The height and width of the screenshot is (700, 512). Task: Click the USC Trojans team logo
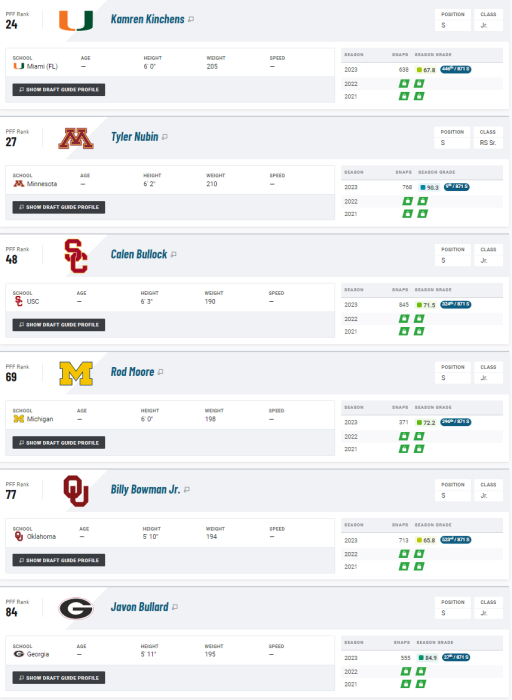(76, 256)
